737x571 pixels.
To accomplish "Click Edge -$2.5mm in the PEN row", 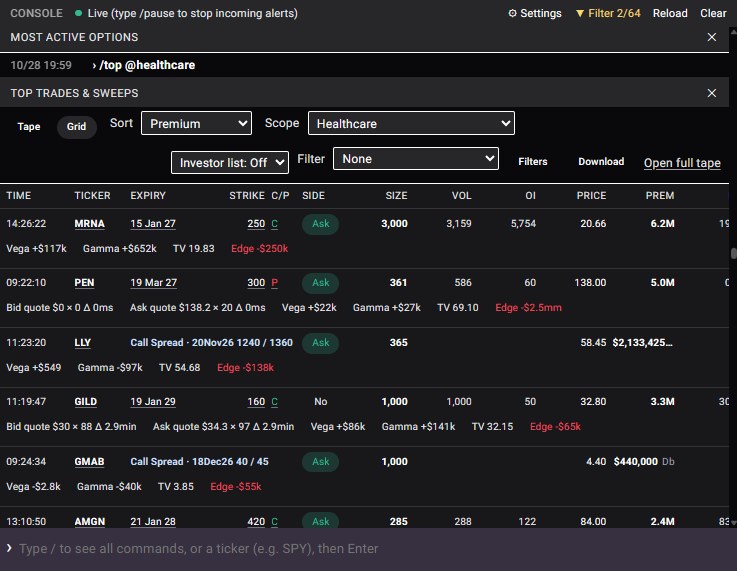I will [x=528, y=308].
